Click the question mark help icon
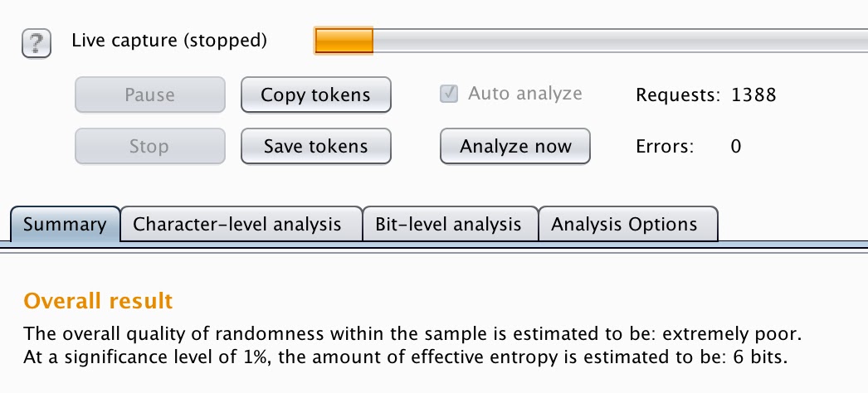 point(36,41)
